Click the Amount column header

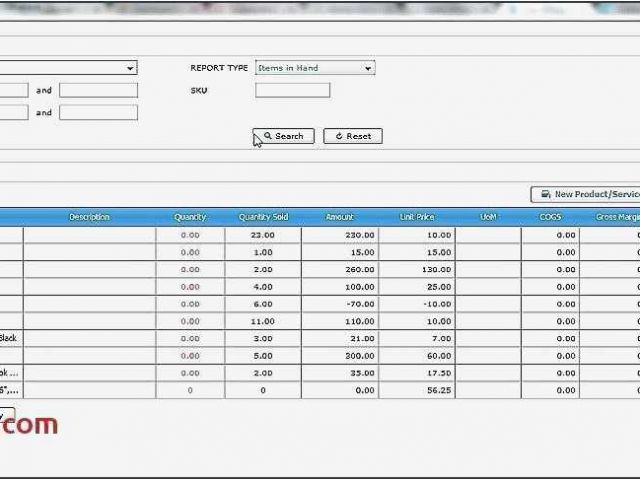339,217
